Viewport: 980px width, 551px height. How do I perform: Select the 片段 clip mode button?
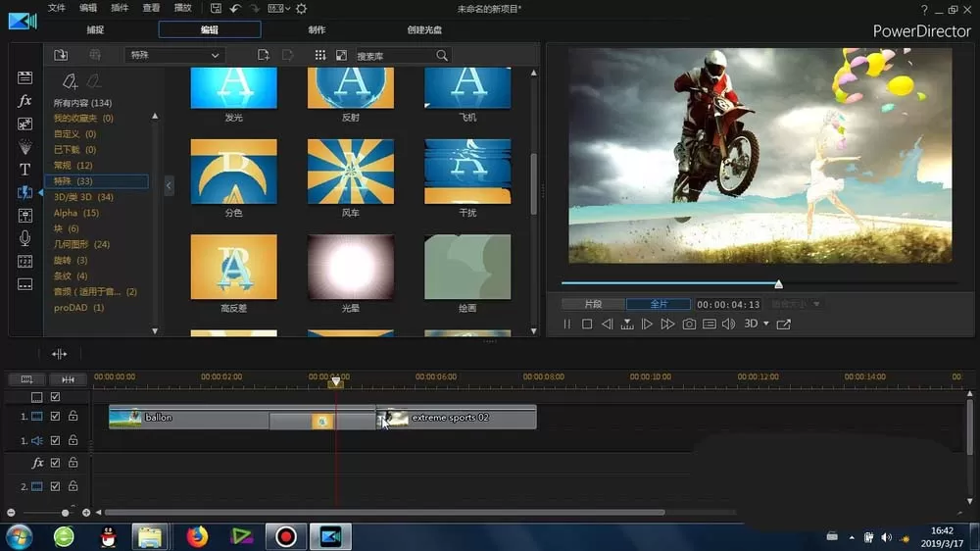tap(593, 304)
